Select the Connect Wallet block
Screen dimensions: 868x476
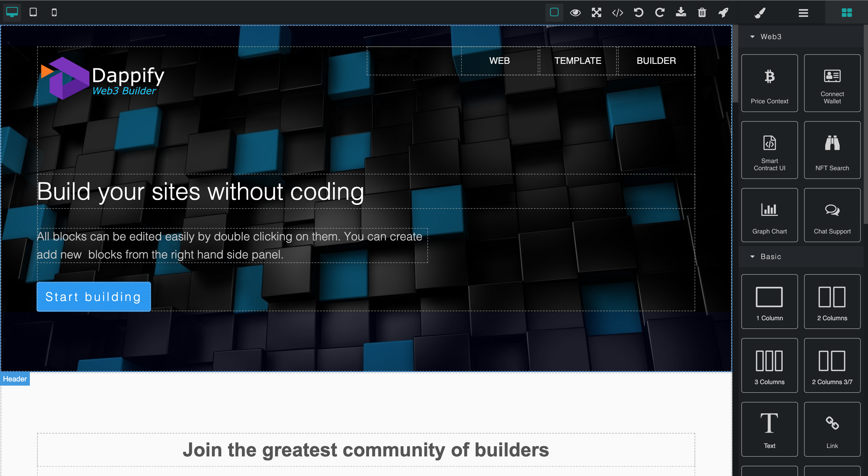(832, 83)
